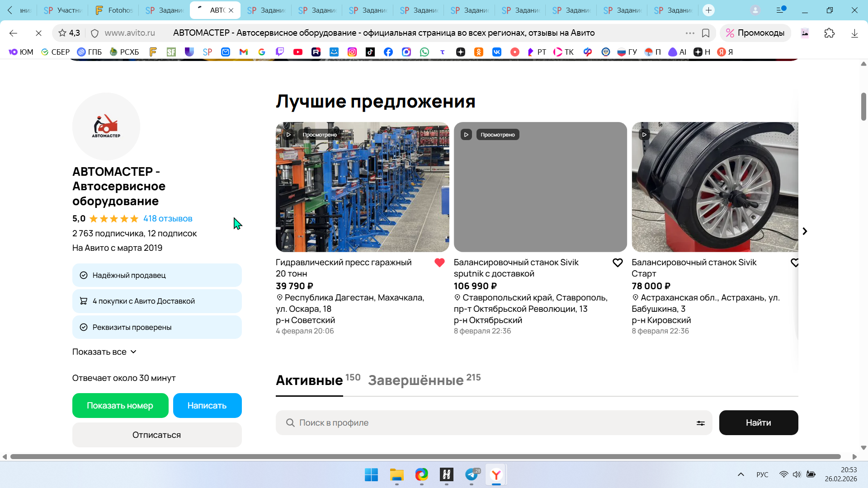Open the 418 отзывов reviews link
868x488 pixels.
click(x=168, y=219)
